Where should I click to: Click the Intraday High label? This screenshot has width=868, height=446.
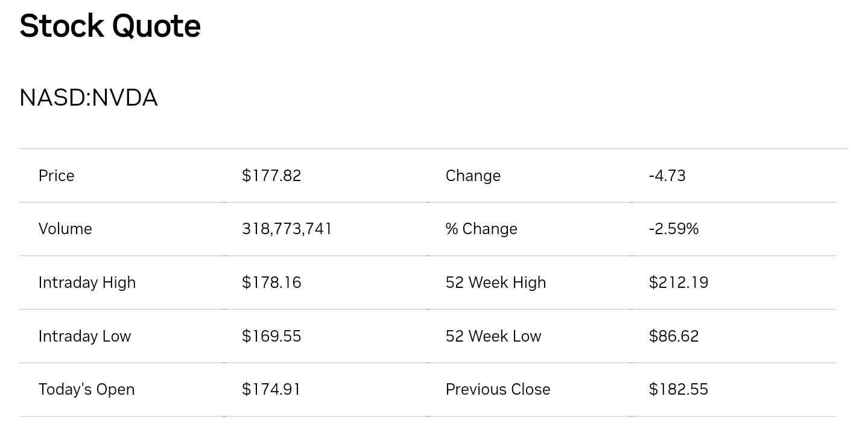click(87, 282)
